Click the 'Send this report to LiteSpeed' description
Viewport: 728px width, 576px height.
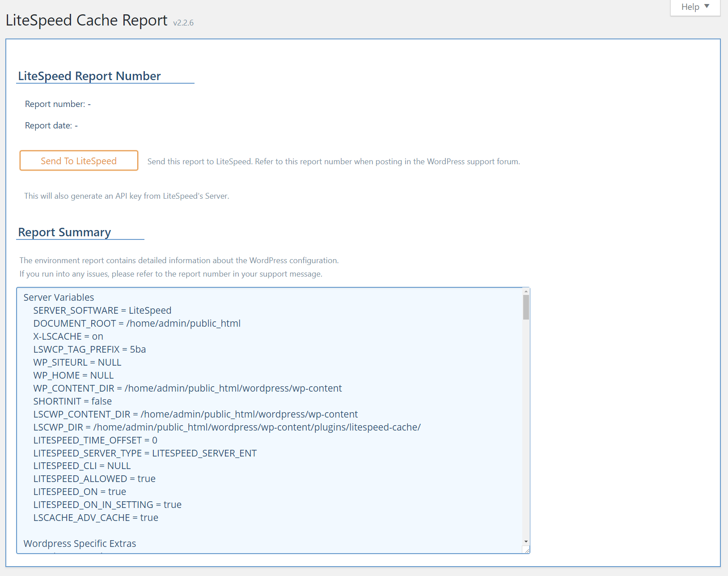pos(334,162)
